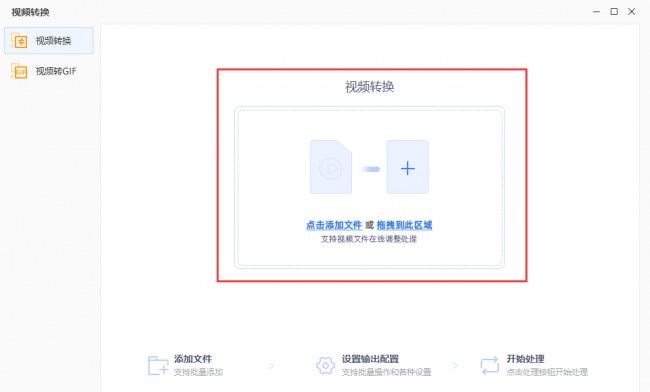Click the add folder icon at bottom
The height and width of the screenshot is (392, 650).
158,365
